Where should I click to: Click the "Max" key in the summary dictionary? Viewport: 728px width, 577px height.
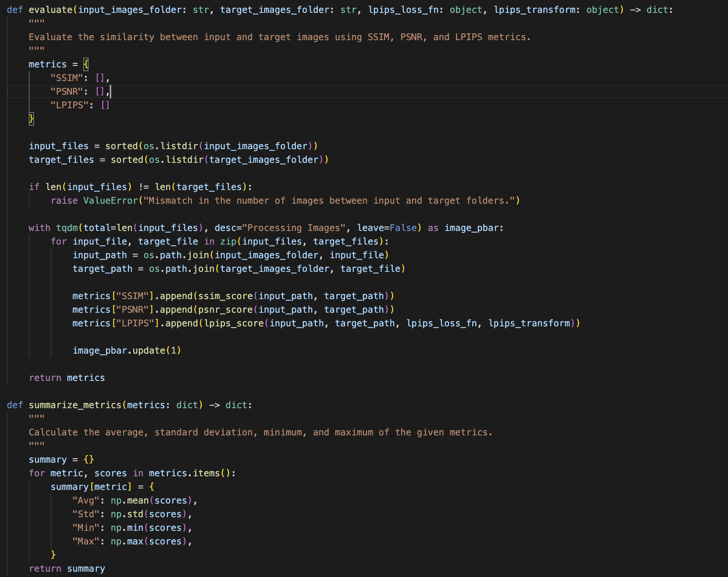click(x=86, y=541)
